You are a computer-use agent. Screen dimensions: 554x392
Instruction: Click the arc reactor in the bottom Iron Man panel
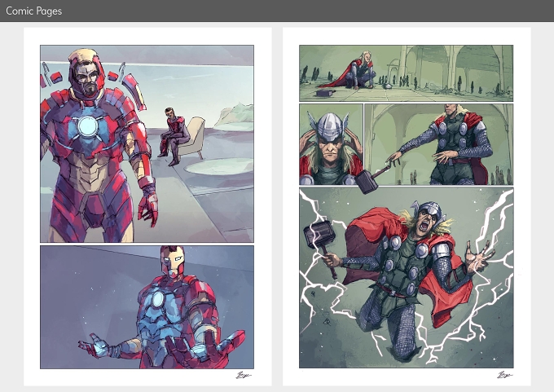pos(157,300)
